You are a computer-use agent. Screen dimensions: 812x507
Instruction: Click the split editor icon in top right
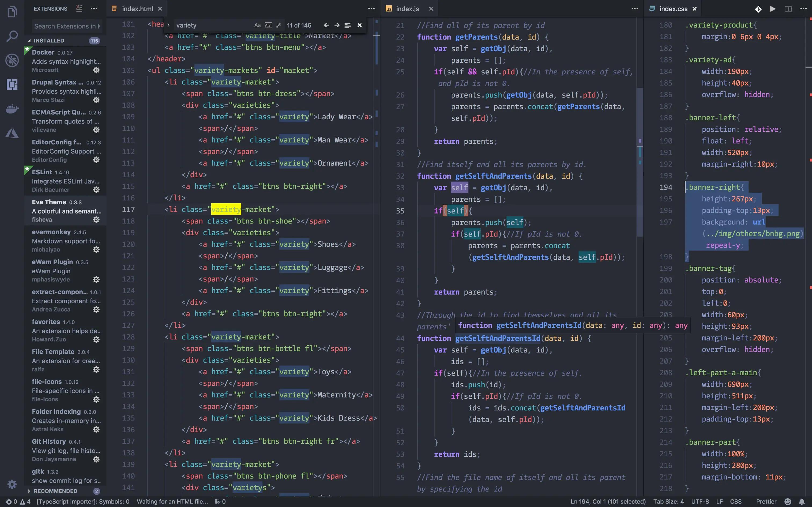(788, 9)
